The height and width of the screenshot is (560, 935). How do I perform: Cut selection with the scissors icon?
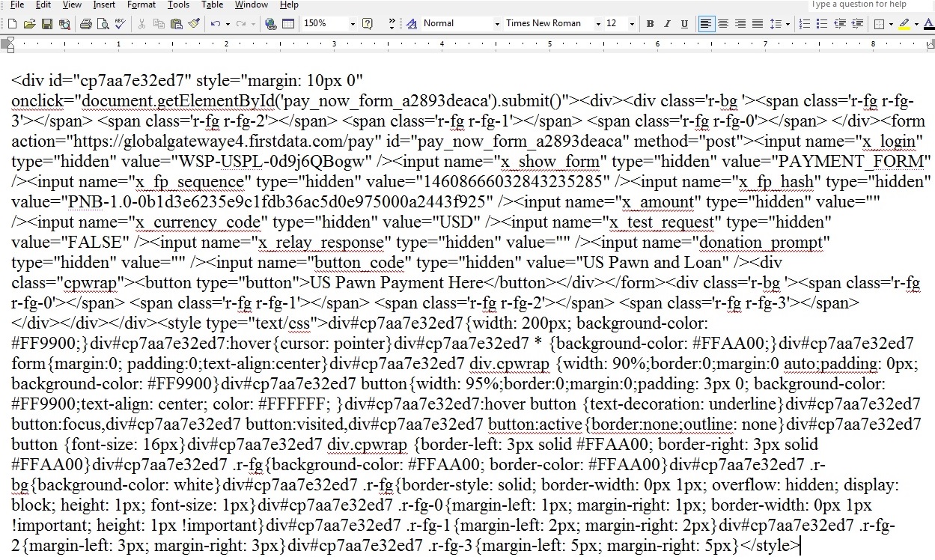click(x=141, y=24)
